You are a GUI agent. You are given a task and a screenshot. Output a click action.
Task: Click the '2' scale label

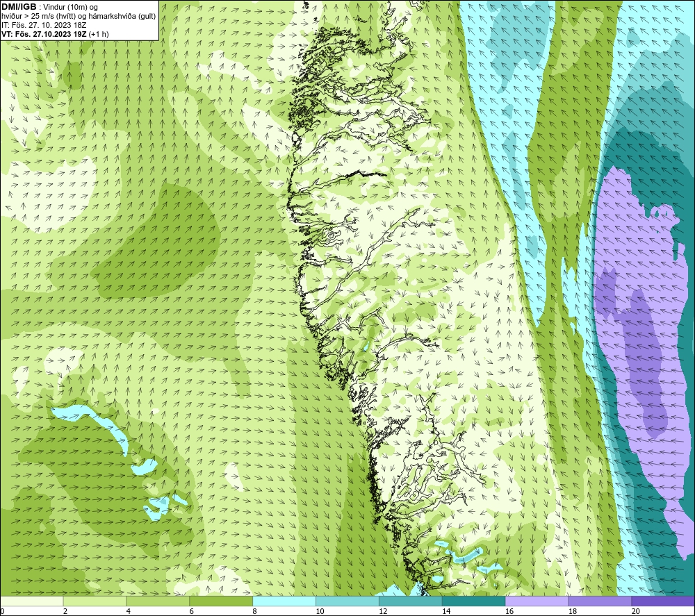point(65,612)
